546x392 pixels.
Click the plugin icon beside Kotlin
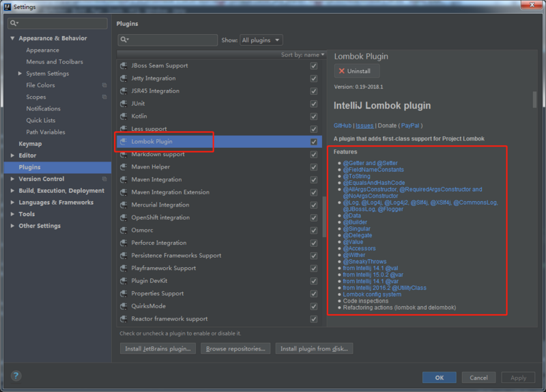(x=124, y=116)
